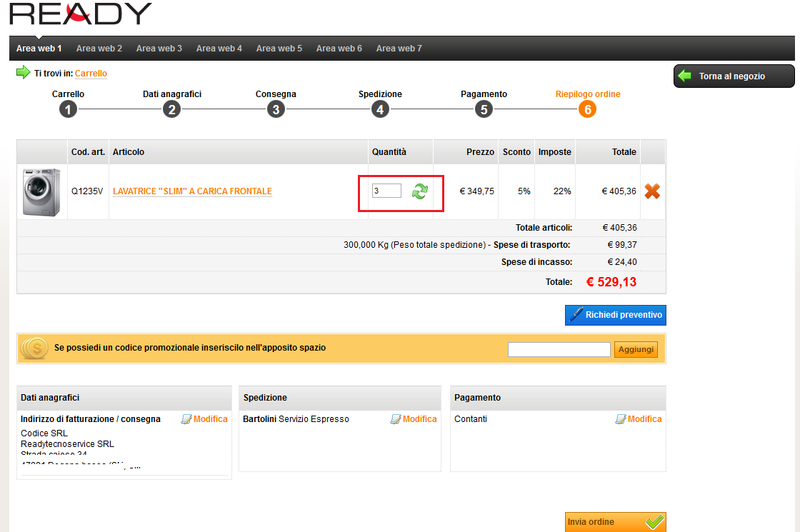Click Modifica in the Spedizione box
Viewport: 800px width, 532px height.
pyautogui.click(x=414, y=418)
